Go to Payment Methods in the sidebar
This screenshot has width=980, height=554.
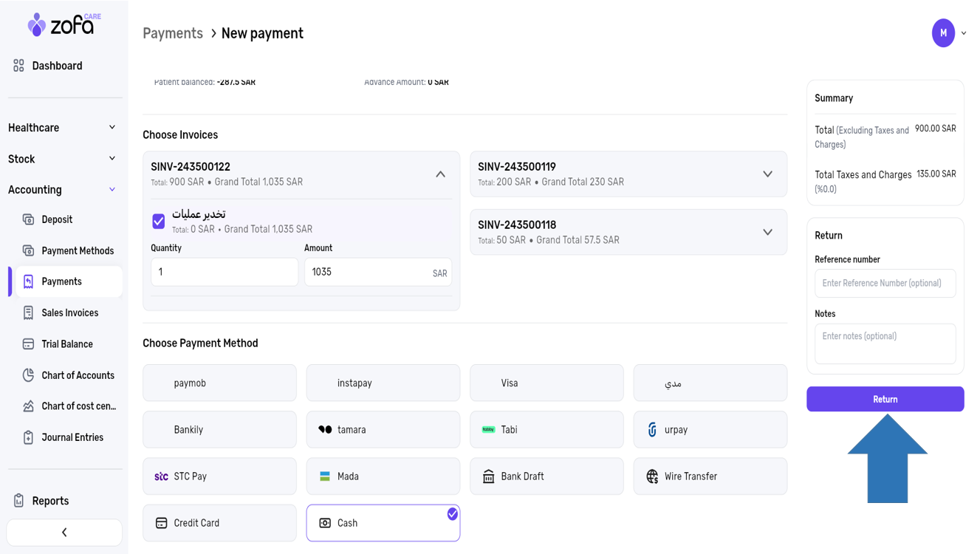click(77, 251)
